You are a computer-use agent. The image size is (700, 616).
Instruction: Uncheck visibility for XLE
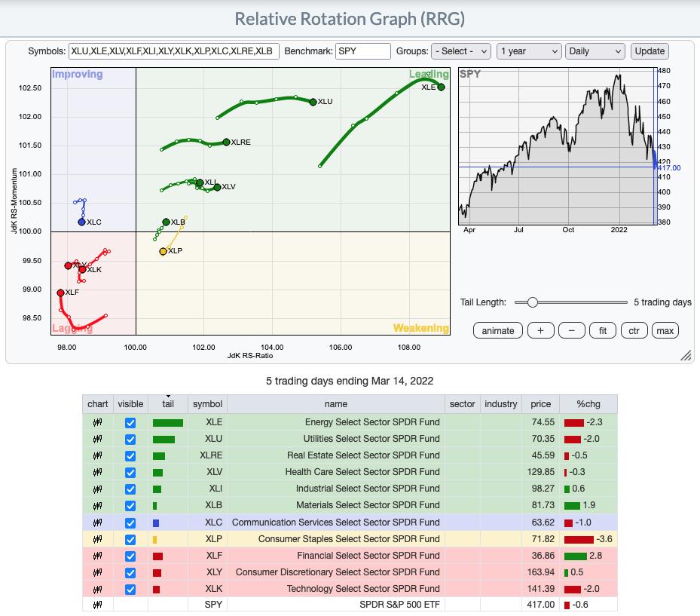(130, 422)
